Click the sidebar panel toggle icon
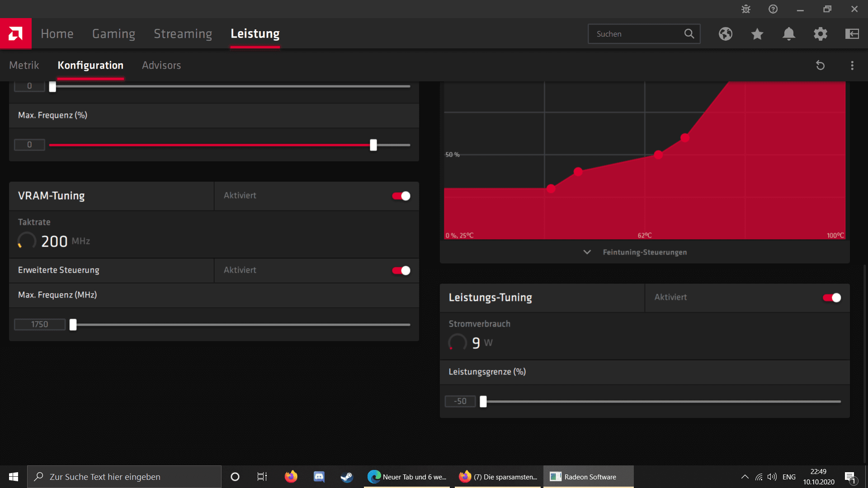 click(x=852, y=34)
